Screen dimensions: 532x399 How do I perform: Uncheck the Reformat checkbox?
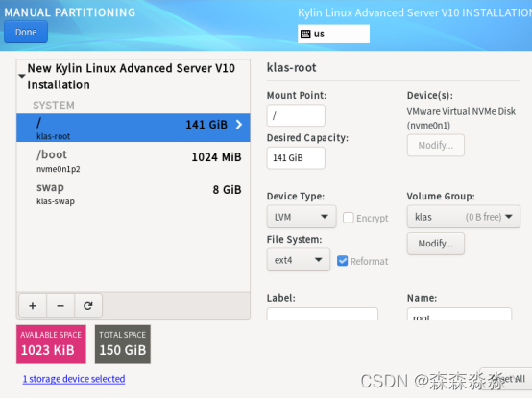coord(342,261)
